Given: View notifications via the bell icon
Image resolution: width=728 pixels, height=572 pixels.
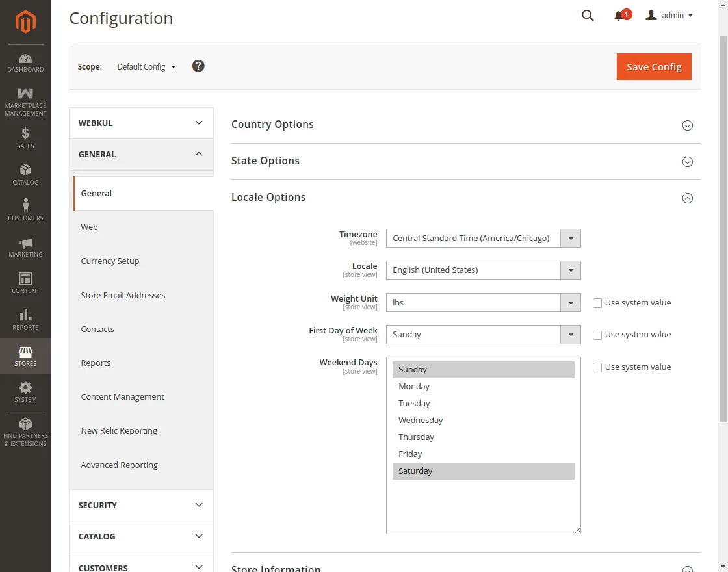Looking at the screenshot, I should (x=618, y=15).
